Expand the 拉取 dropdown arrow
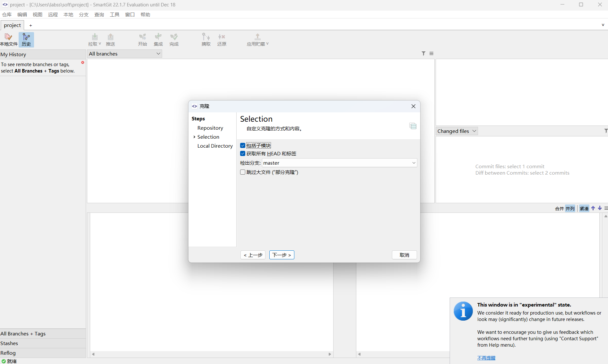The width and height of the screenshot is (608, 364). pos(100,44)
